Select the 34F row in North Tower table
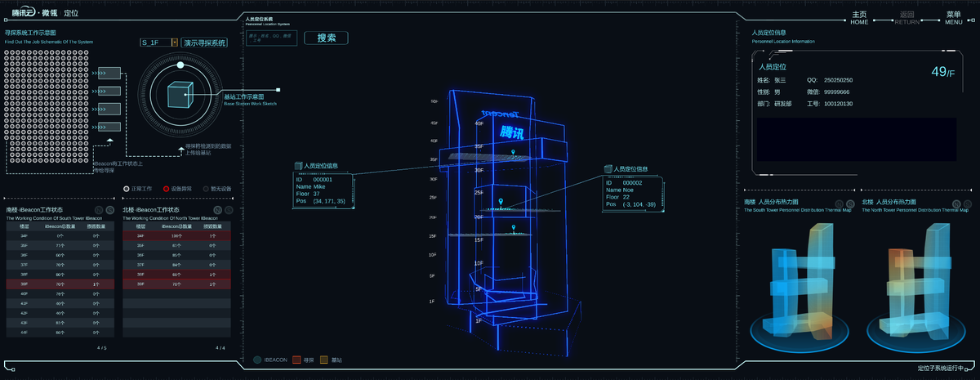The width and height of the screenshot is (980, 380). [176, 236]
